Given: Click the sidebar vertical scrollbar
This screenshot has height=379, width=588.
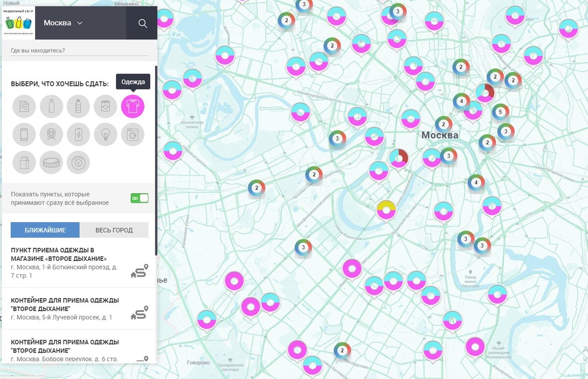Looking at the screenshot, I should [x=156, y=162].
